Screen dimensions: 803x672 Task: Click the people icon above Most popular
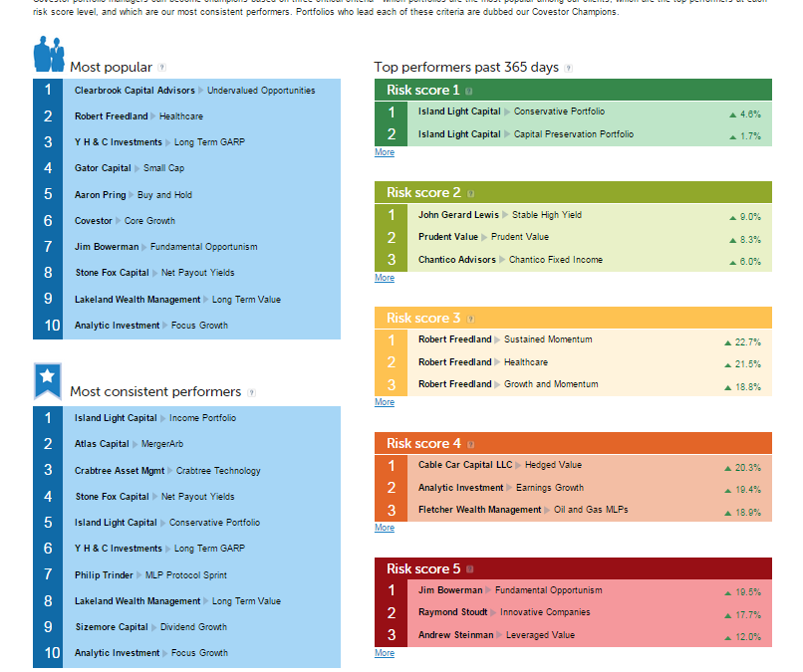pyautogui.click(x=49, y=55)
